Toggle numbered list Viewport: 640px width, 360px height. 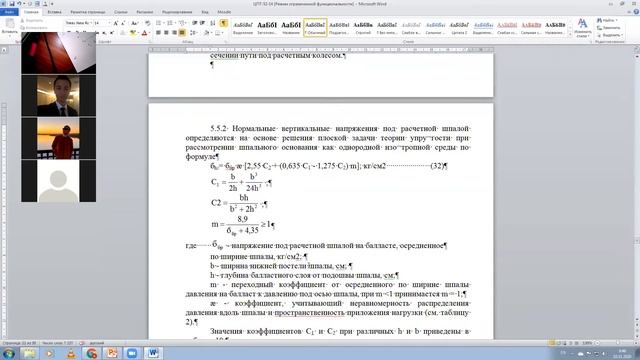[171, 23]
